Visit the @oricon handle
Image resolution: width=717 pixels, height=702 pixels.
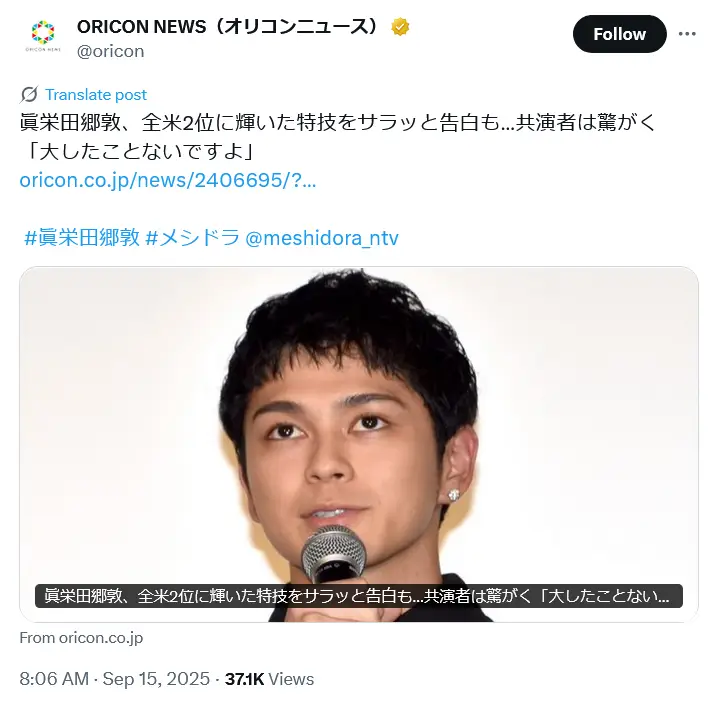click(x=111, y=51)
